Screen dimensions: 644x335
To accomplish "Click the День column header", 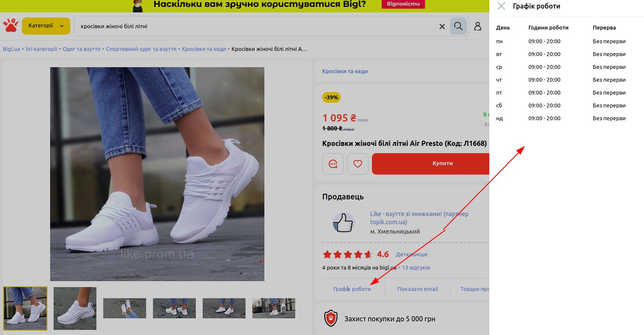I will (x=503, y=28).
